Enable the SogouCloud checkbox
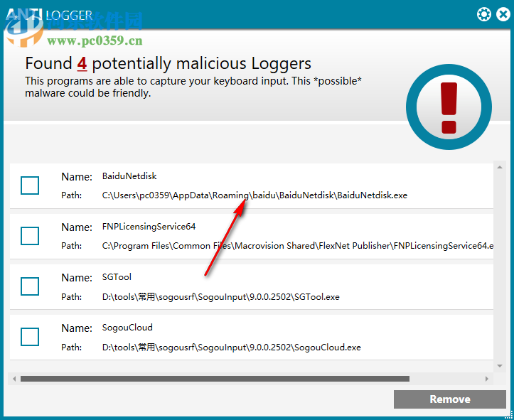The image size is (514, 420). point(30,337)
